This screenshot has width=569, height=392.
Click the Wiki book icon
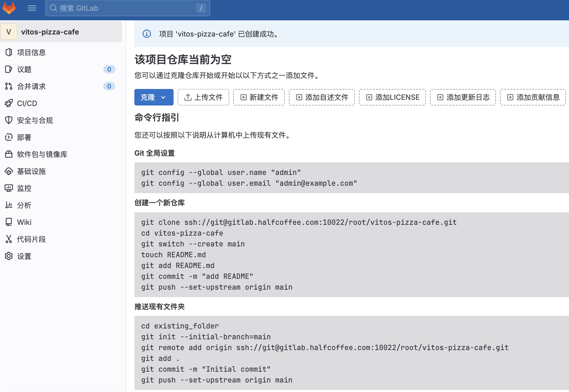pos(9,222)
